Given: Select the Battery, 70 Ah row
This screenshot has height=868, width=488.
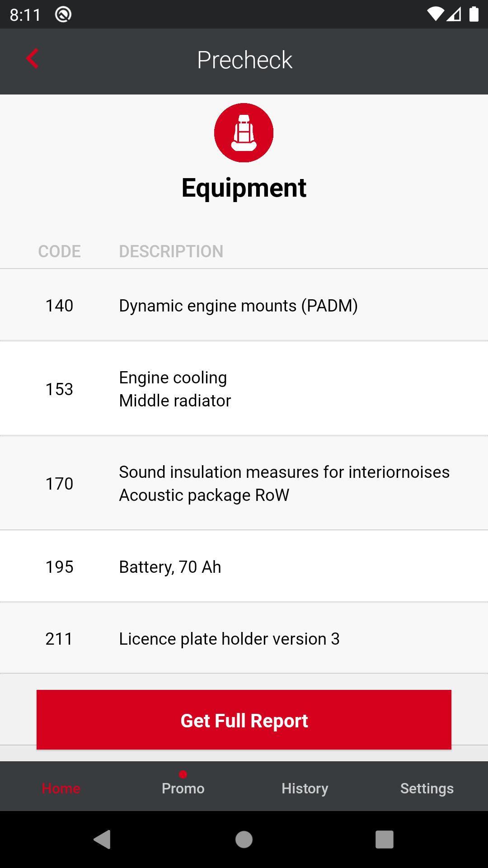Looking at the screenshot, I should pyautogui.click(x=244, y=566).
